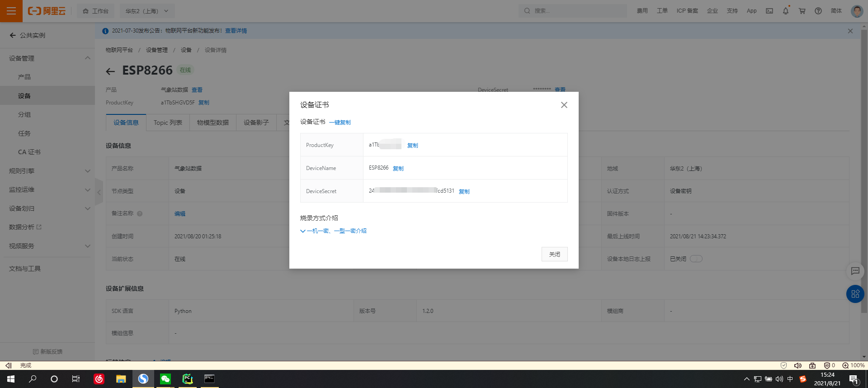This screenshot has width=868, height=388.
Task: Open 数据分析 external link
Action: click(x=25, y=227)
